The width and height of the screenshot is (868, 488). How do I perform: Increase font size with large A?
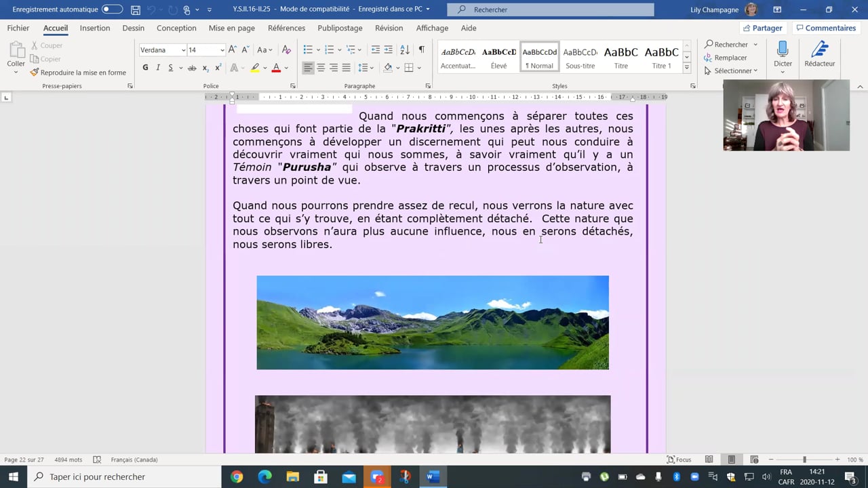pos(232,49)
